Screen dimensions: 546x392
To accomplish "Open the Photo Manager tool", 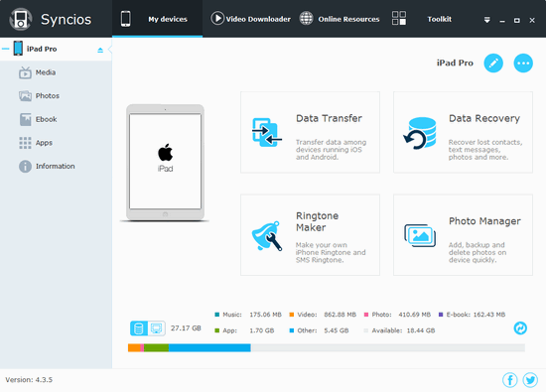I will click(x=463, y=235).
